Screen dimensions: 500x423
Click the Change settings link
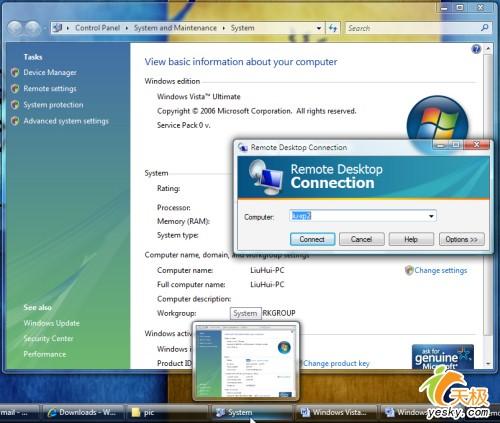(441, 270)
